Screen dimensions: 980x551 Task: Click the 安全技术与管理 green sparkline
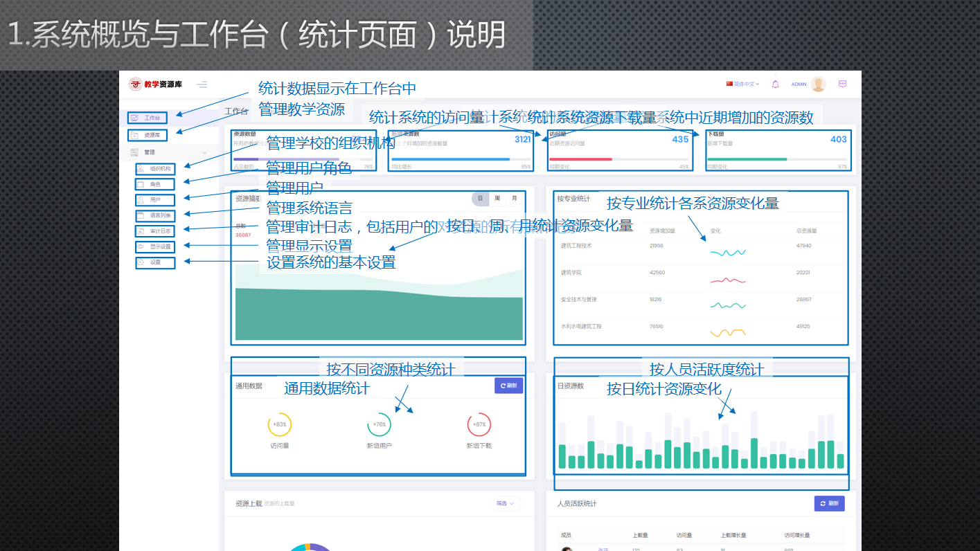click(728, 305)
